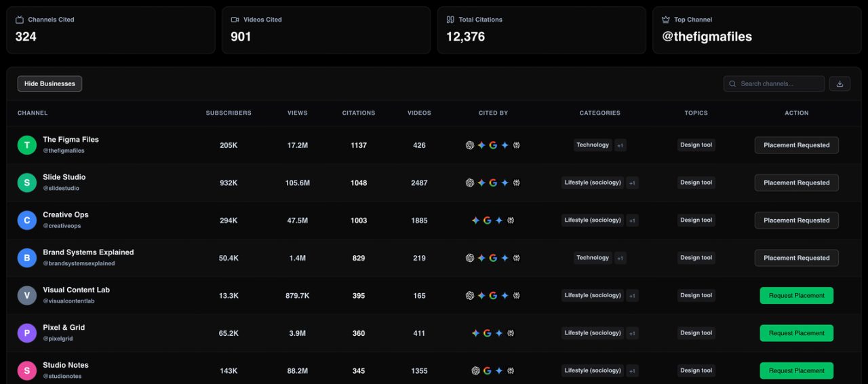Screen dimensions: 868x384
Task: Expand +1 categories in Slide Studio row
Action: pyautogui.click(x=632, y=183)
